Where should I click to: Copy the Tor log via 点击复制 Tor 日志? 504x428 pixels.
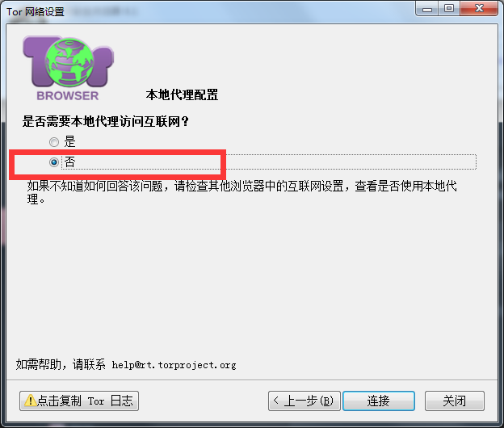(79, 401)
